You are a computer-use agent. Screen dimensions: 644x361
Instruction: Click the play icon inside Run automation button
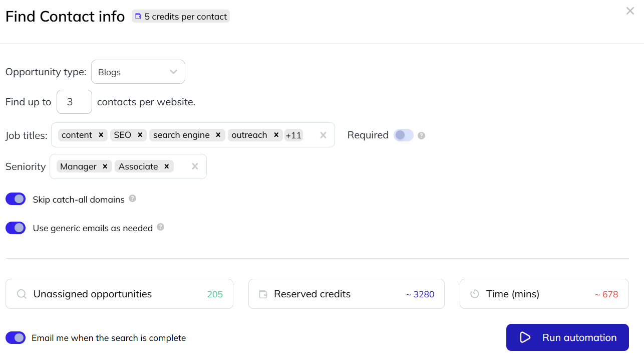pos(524,337)
